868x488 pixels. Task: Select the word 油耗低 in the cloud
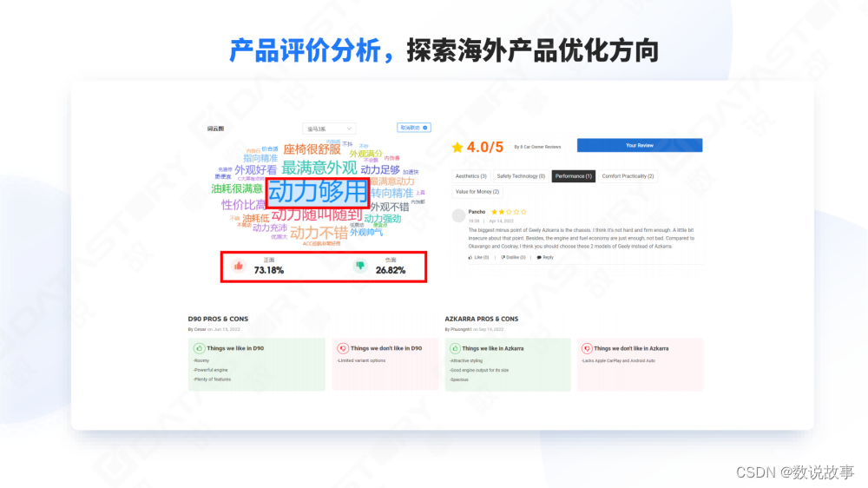point(256,218)
